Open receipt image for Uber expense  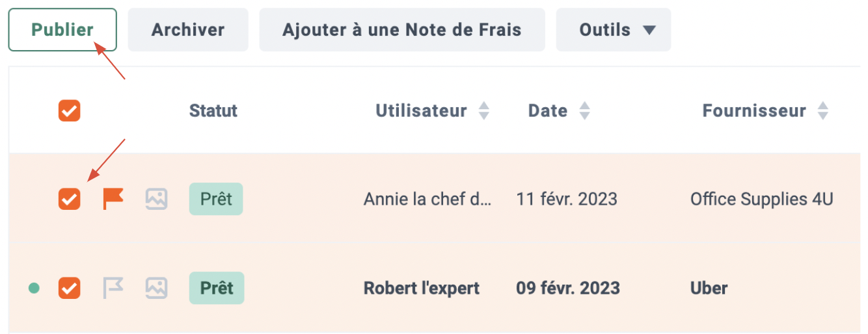(x=156, y=288)
